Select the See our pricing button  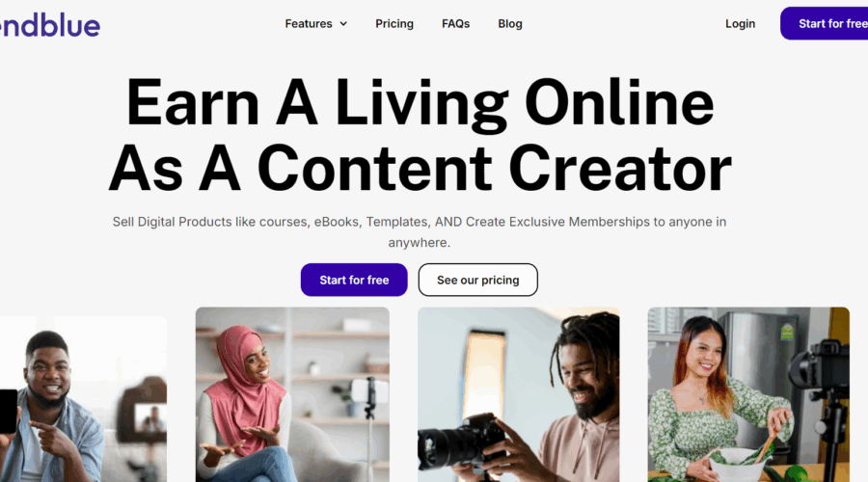coord(477,280)
